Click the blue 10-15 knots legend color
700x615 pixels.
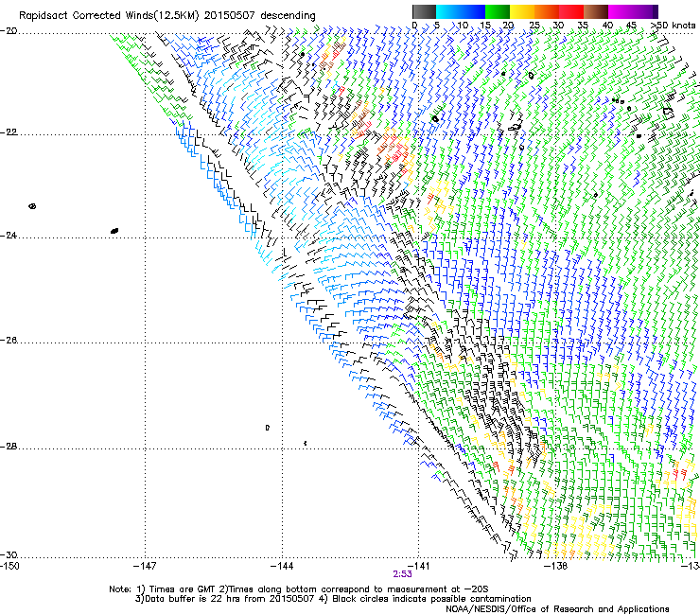(473, 11)
